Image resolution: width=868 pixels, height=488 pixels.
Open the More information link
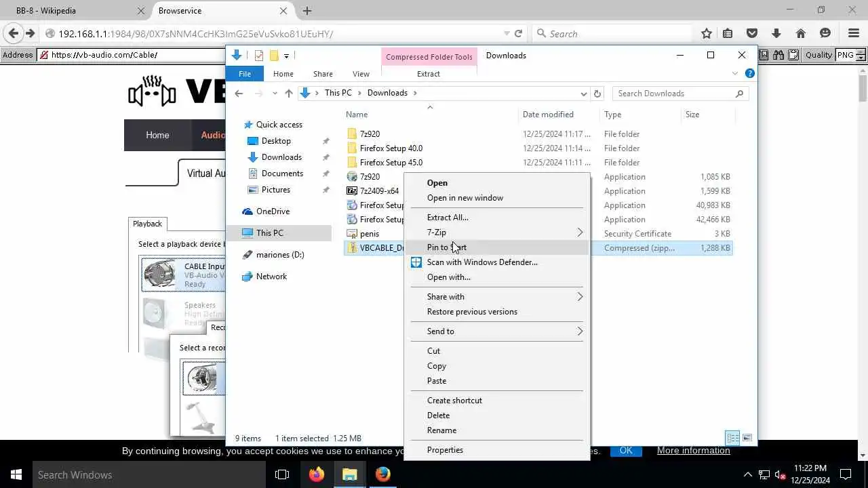(x=694, y=451)
